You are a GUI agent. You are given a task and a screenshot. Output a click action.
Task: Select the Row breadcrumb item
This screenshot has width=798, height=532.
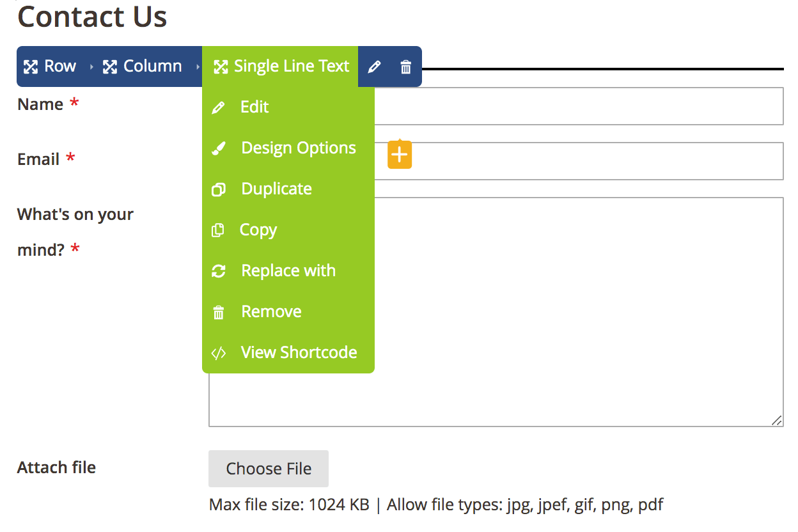[x=50, y=66]
